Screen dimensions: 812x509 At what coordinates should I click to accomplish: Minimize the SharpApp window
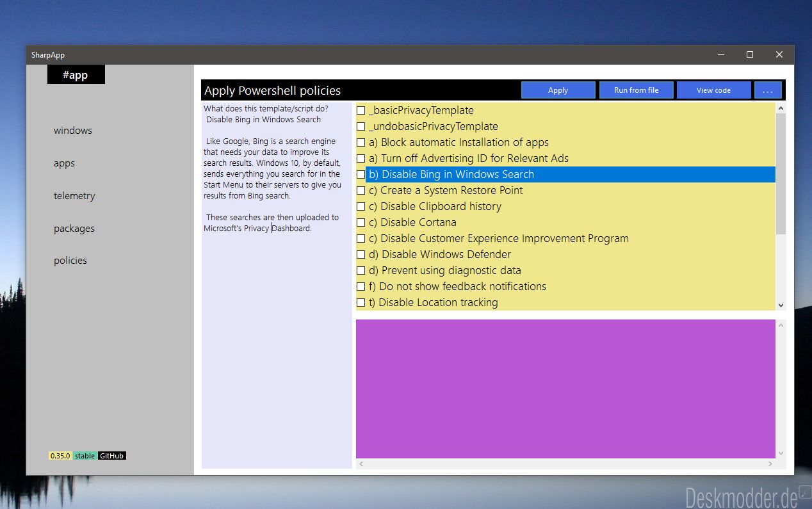[x=720, y=55]
